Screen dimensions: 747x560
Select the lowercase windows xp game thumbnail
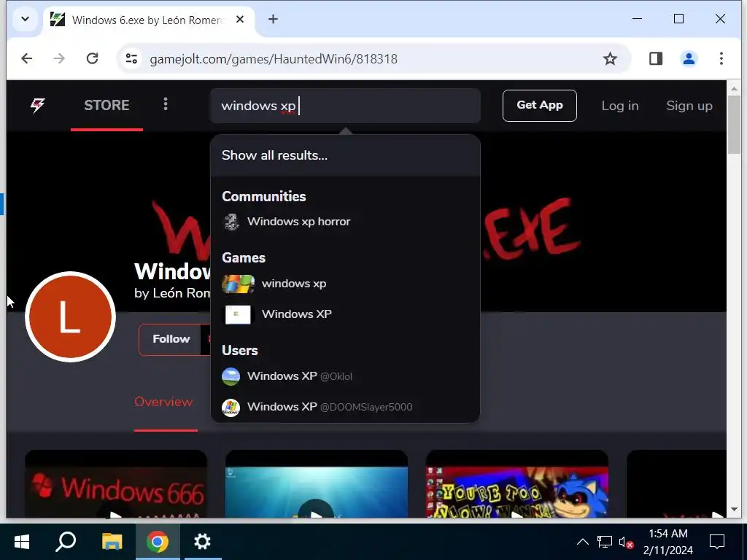point(239,284)
